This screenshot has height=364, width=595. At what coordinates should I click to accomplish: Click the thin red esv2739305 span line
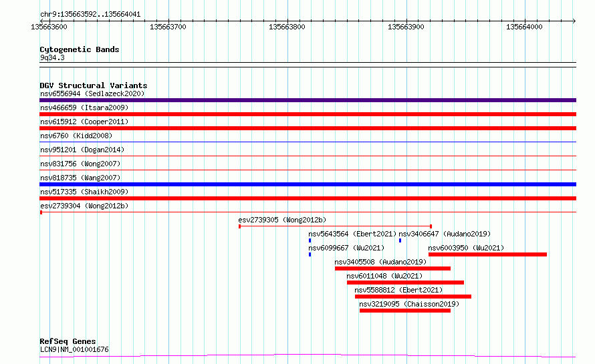(335, 226)
